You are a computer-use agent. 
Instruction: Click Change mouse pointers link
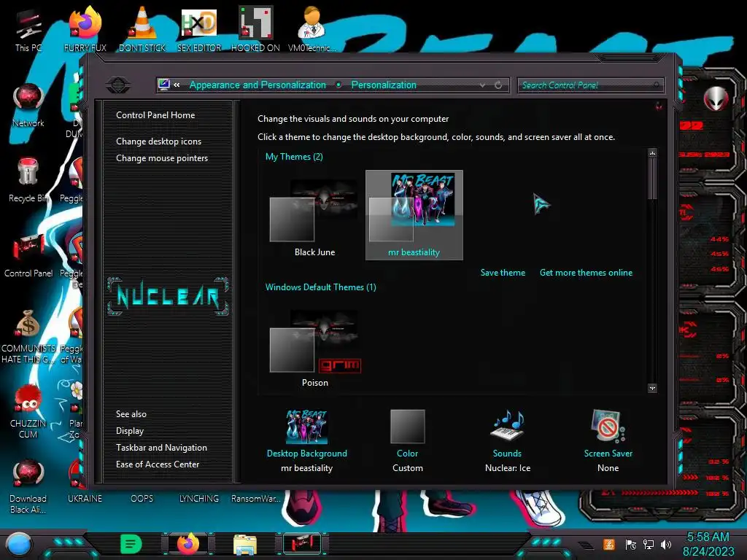coord(162,158)
